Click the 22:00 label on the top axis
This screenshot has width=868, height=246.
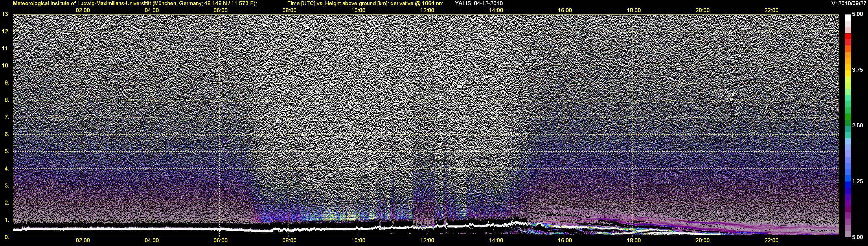(x=771, y=10)
